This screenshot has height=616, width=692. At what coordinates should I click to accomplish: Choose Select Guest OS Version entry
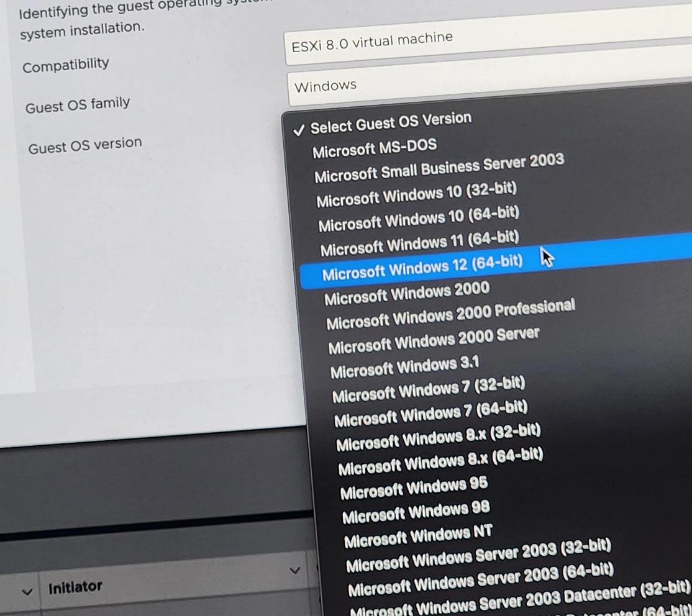click(x=391, y=123)
